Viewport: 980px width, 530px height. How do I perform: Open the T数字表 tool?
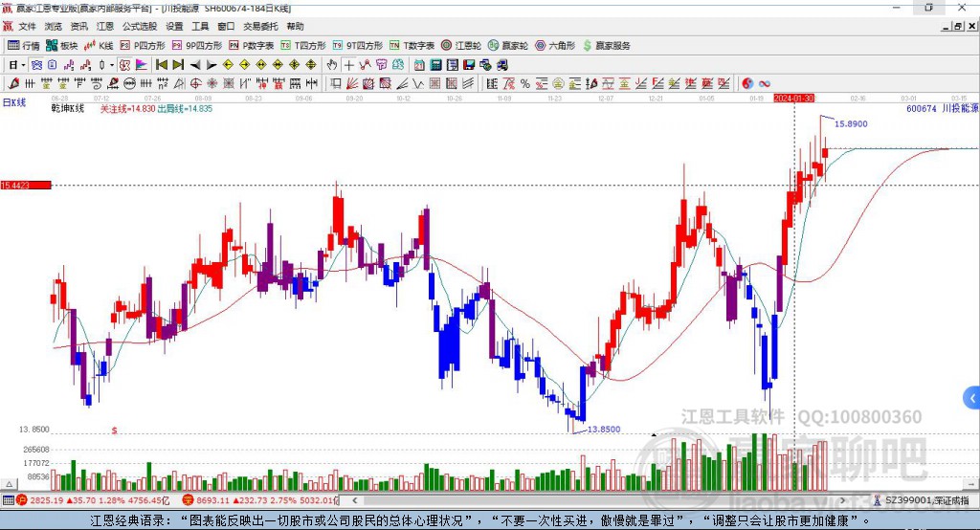tap(412, 46)
